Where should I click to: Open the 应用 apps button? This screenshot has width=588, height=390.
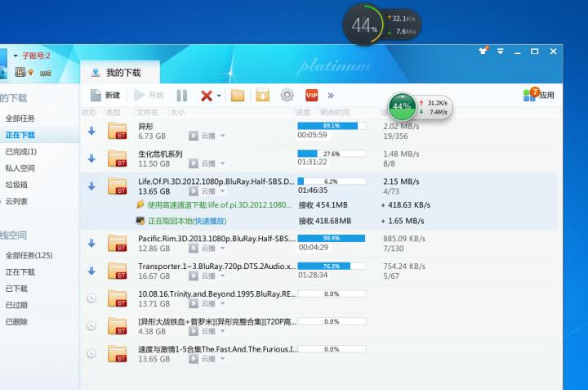539,94
